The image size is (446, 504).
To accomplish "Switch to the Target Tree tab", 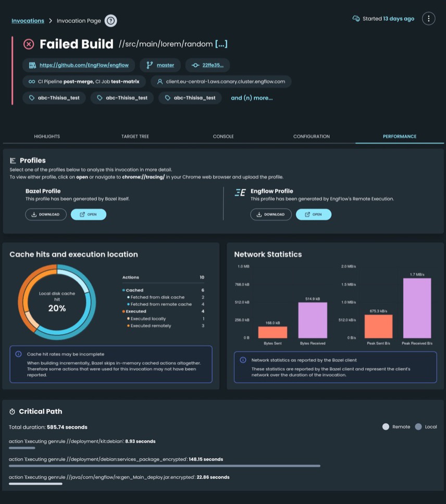I will pyautogui.click(x=135, y=136).
